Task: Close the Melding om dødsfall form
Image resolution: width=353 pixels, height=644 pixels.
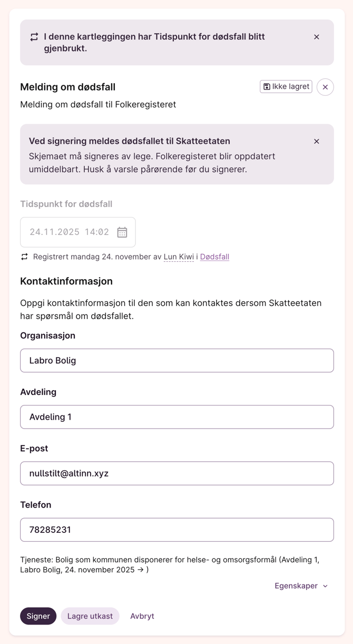Action: [x=325, y=87]
